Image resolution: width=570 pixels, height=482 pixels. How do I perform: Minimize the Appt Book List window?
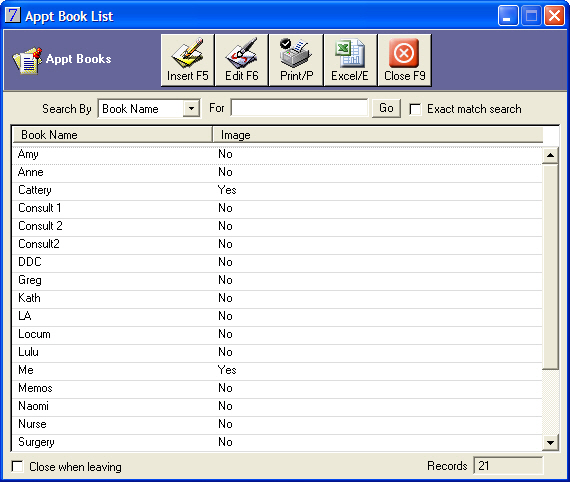[508, 16]
